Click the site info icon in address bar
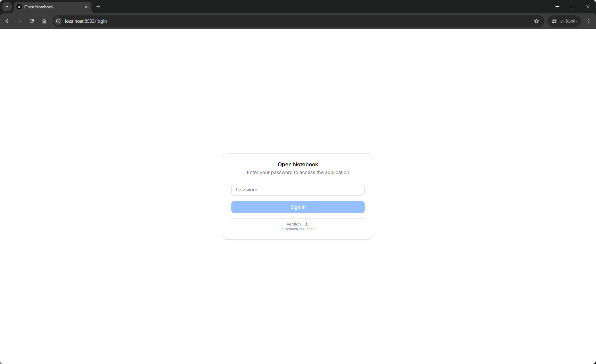596x364 pixels. (58, 21)
